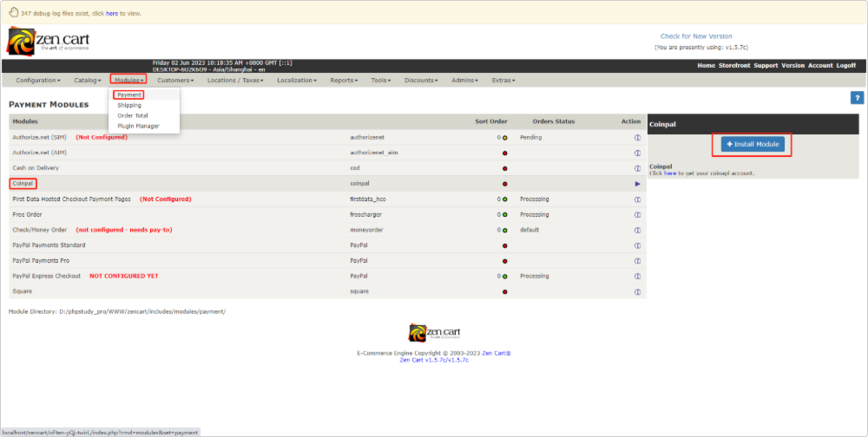Click info icon for Square row

tap(637, 291)
